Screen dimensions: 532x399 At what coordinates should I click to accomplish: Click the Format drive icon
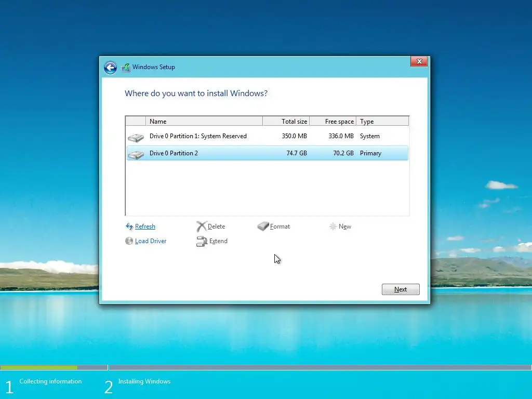tap(263, 227)
